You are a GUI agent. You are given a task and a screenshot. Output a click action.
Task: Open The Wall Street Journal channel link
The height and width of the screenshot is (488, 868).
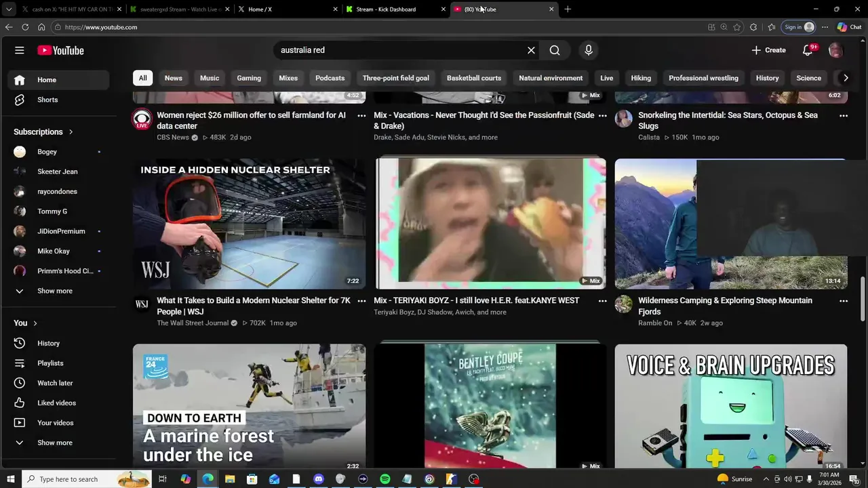193,323
